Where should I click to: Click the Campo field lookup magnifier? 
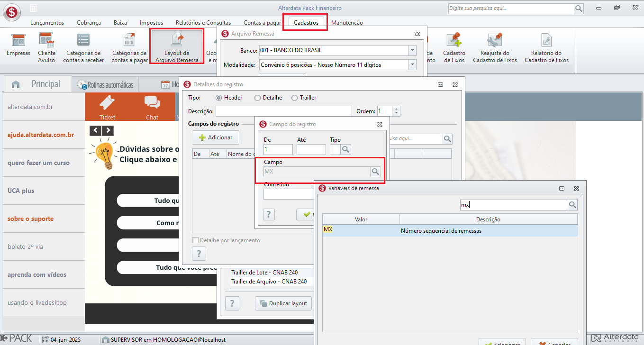(x=375, y=172)
